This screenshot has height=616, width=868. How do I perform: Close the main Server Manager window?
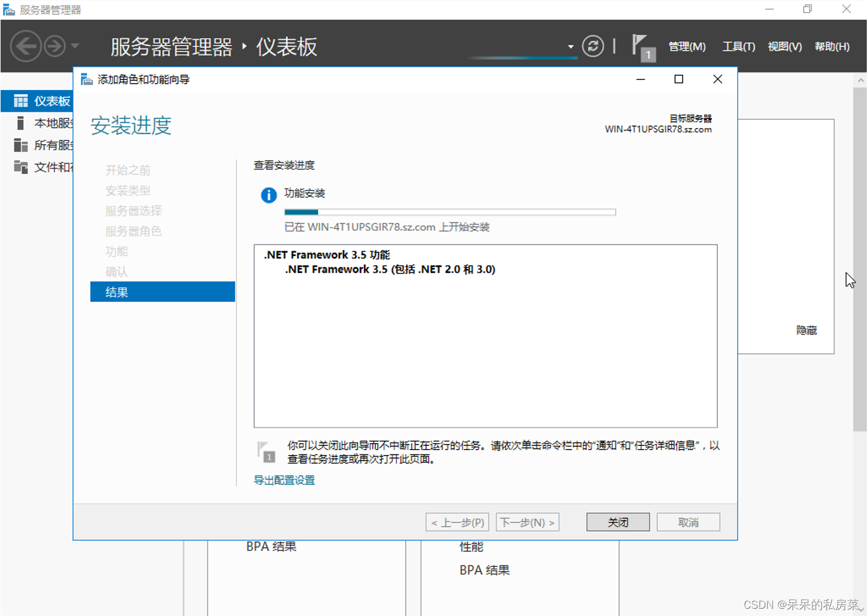846,9
